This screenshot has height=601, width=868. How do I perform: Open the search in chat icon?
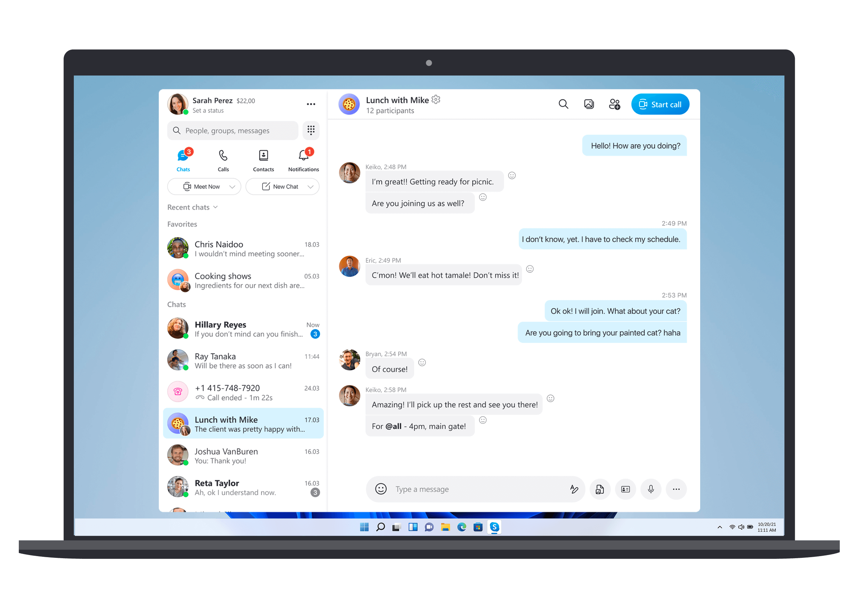(x=564, y=104)
